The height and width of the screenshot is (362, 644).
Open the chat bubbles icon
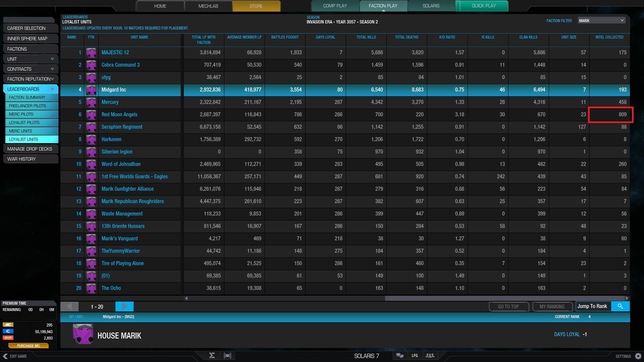point(400,356)
